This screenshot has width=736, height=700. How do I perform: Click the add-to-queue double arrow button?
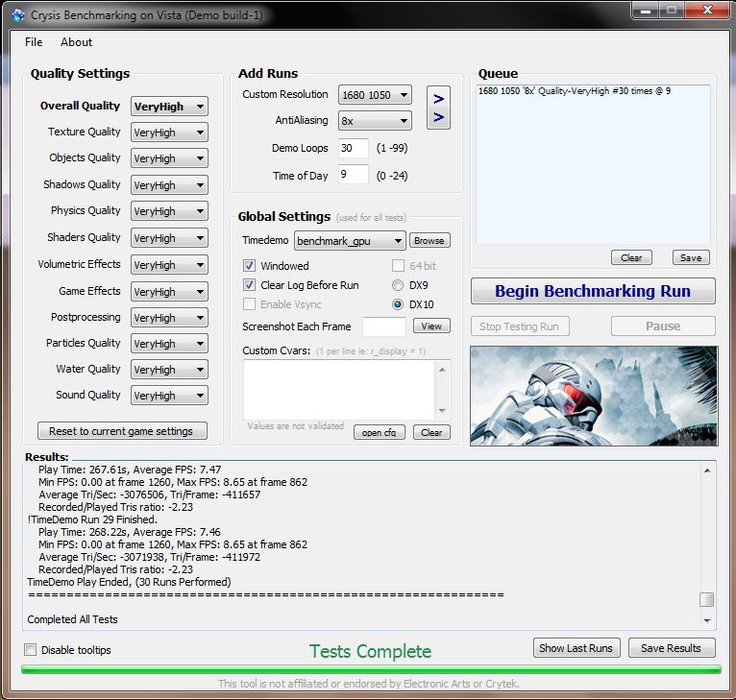438,108
